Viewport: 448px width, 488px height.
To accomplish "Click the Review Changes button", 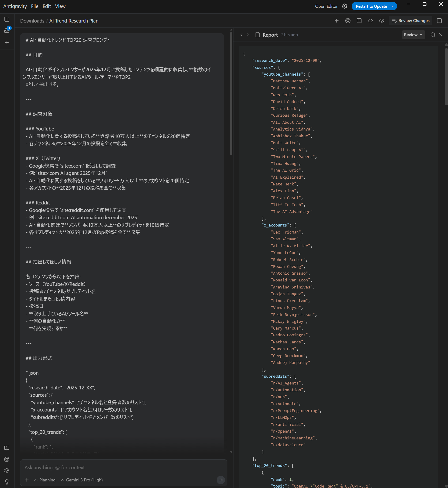I will tap(410, 21).
